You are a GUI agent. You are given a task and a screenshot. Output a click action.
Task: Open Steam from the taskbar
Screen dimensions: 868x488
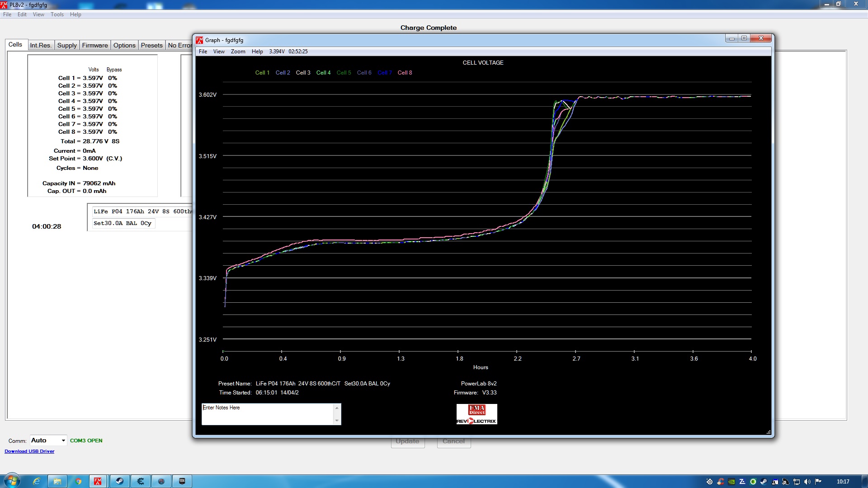[x=119, y=481]
